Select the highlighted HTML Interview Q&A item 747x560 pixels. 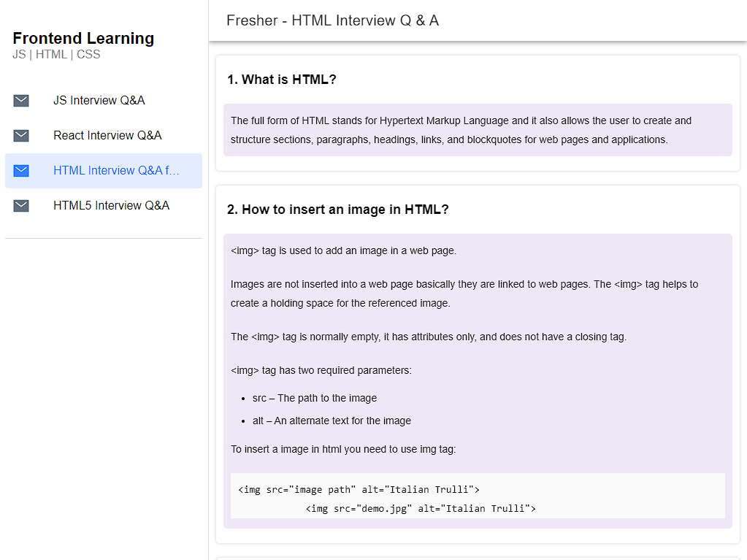tap(104, 170)
